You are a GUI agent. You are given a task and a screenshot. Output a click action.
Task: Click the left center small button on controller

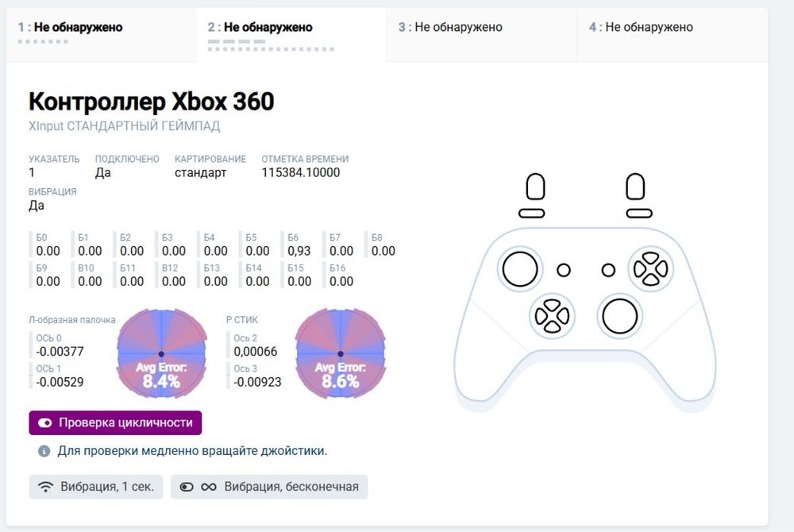(x=564, y=270)
